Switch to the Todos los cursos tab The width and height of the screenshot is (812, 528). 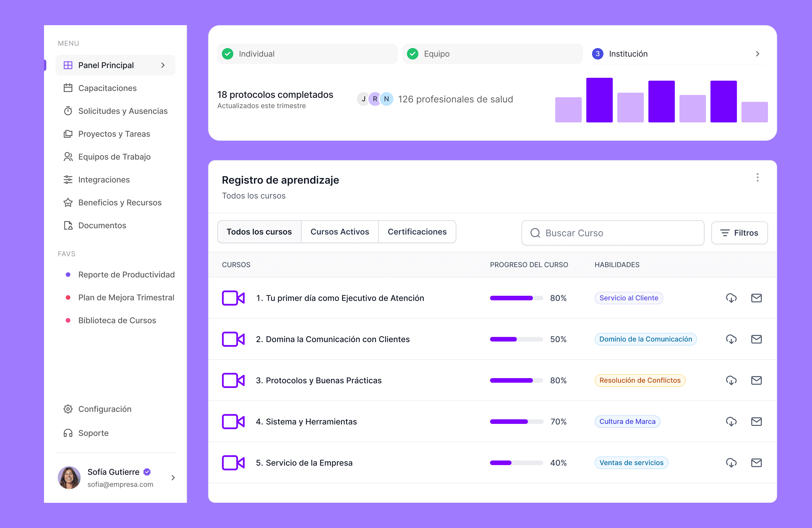click(259, 232)
